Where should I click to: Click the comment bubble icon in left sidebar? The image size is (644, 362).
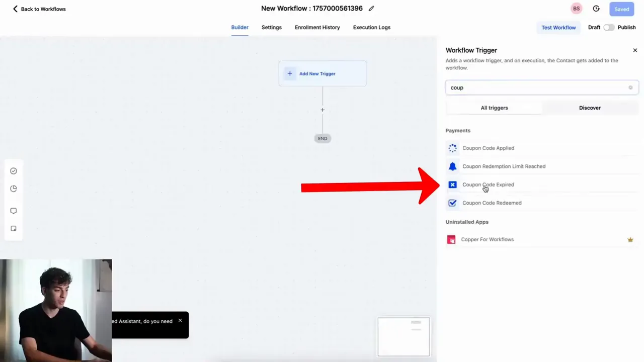(x=14, y=211)
